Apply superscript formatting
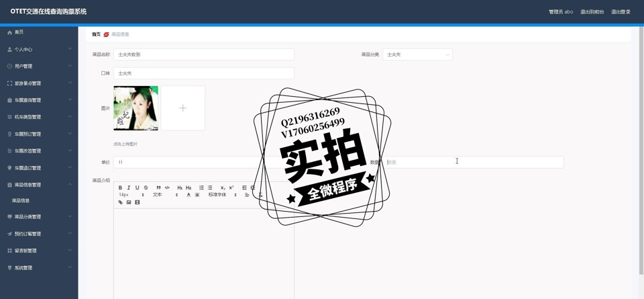The width and height of the screenshot is (644, 299). pyautogui.click(x=231, y=187)
